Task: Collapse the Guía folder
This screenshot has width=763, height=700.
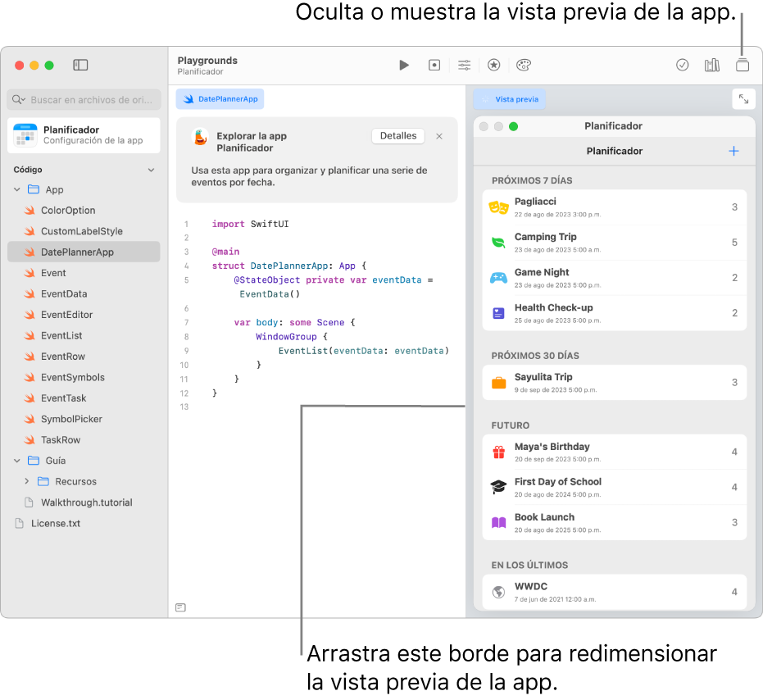Action: point(17,461)
